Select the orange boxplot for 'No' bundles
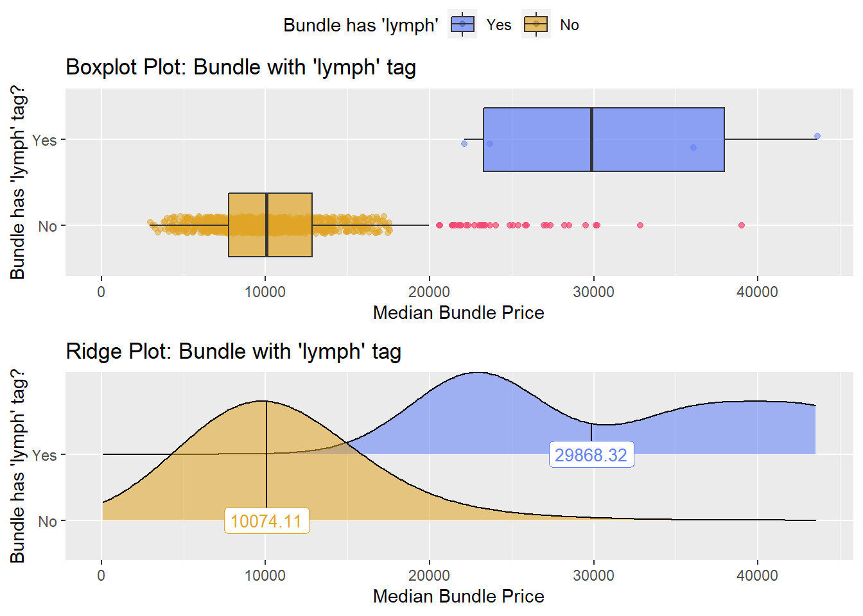Image resolution: width=863 pixels, height=616 pixels. (270, 225)
